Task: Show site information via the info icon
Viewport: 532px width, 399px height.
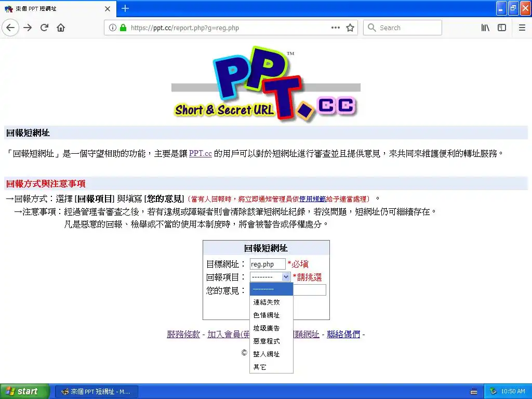Action: click(x=113, y=28)
